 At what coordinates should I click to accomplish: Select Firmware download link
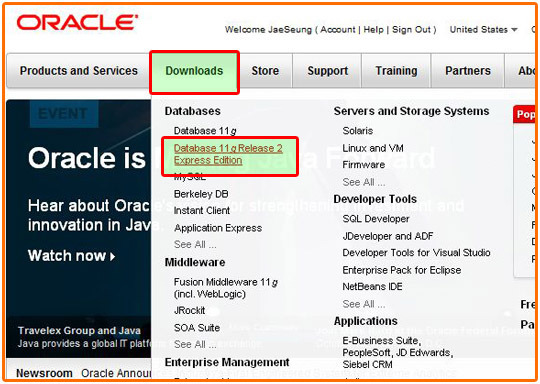tap(363, 165)
